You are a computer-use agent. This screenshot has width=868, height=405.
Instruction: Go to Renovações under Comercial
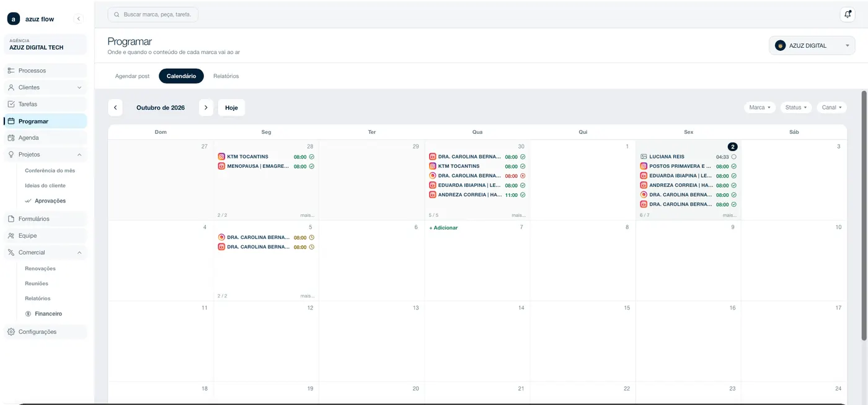click(x=40, y=269)
